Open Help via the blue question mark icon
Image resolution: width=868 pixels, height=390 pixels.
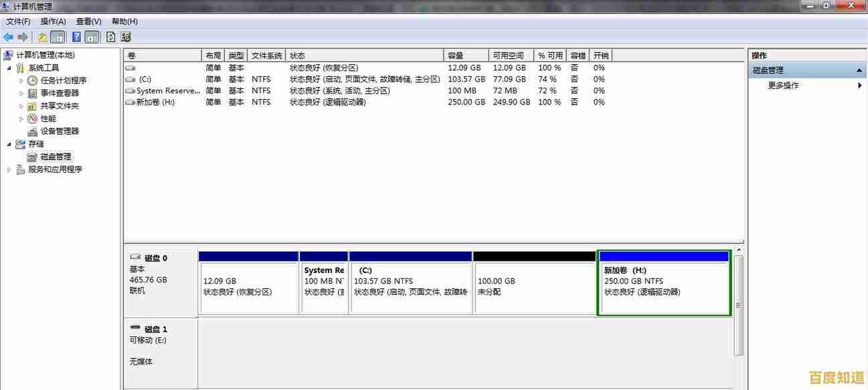pos(77,37)
